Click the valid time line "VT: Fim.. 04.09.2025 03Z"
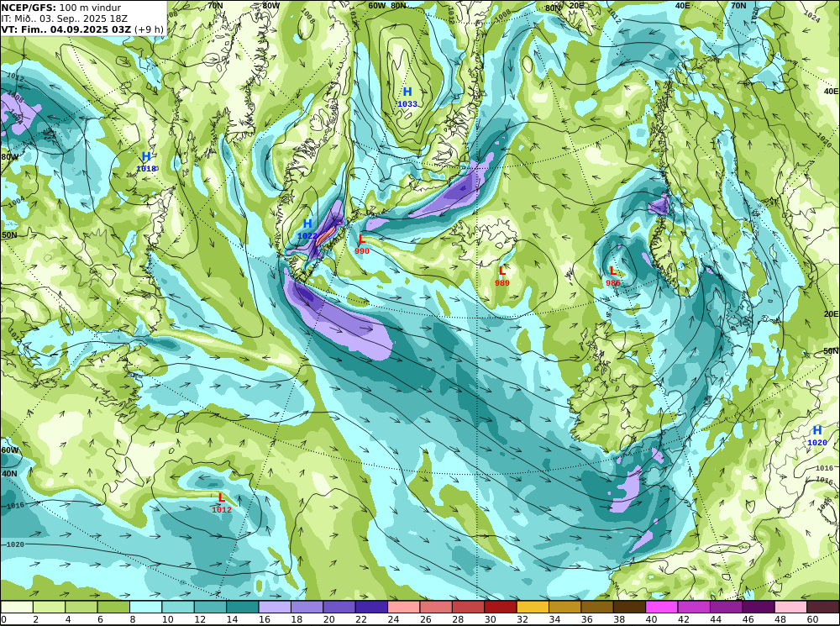Image resolution: width=840 pixels, height=626 pixels. [x=66, y=29]
